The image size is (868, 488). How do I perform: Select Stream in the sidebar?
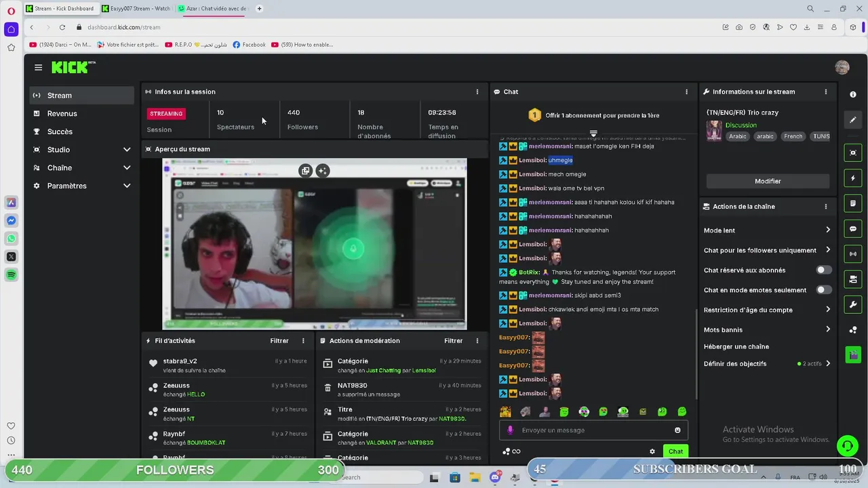81,96
